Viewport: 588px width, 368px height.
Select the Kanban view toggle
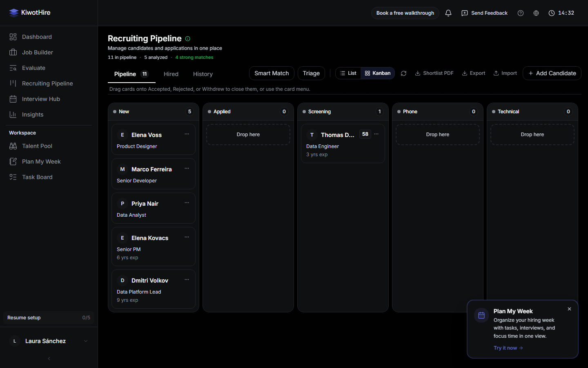pyautogui.click(x=378, y=73)
